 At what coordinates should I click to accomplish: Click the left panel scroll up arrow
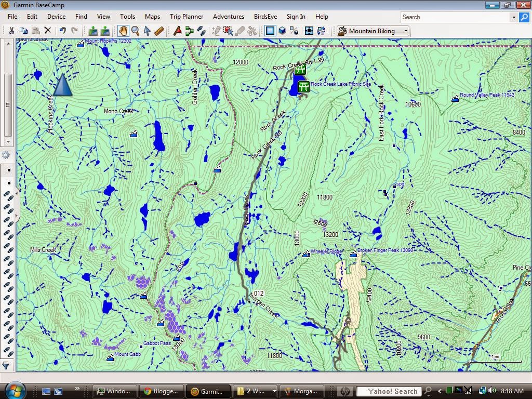tap(8, 44)
